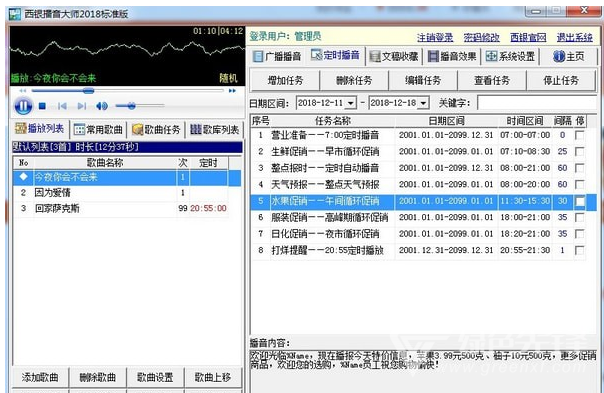Click the 歌曲名称 column header
This screenshot has width=604, height=393.
[x=105, y=163]
